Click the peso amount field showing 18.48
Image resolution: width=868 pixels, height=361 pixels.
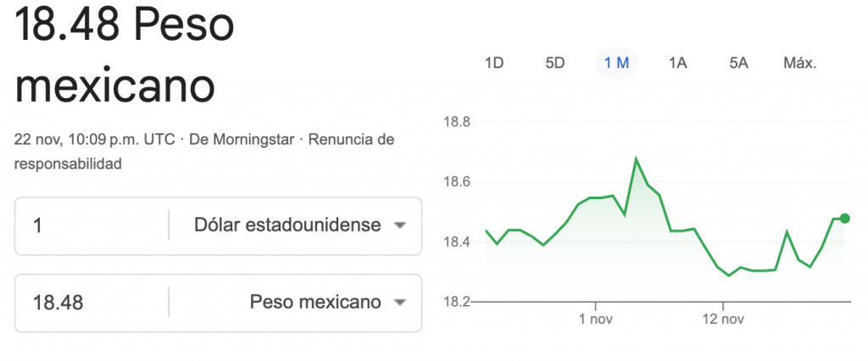click(x=92, y=303)
